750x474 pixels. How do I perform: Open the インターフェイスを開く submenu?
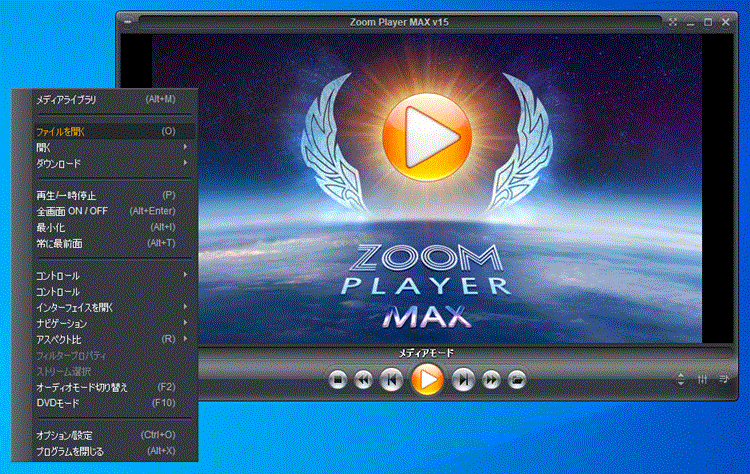coord(114,308)
